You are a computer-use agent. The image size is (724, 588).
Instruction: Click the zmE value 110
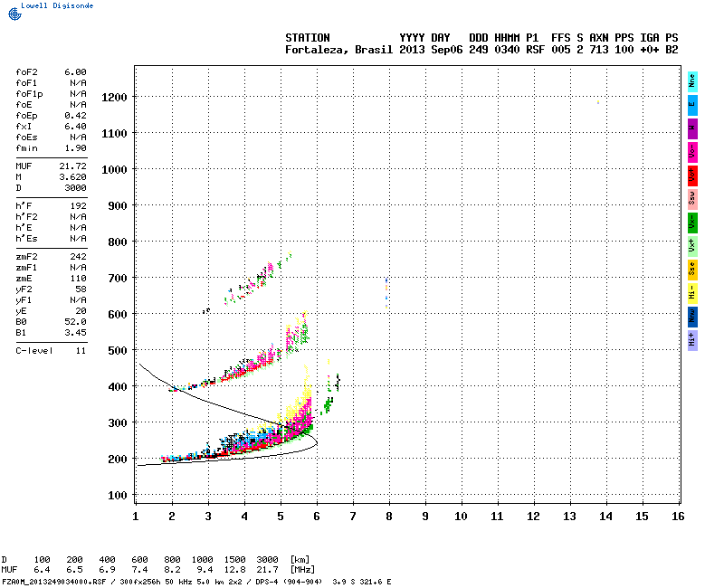click(x=79, y=279)
